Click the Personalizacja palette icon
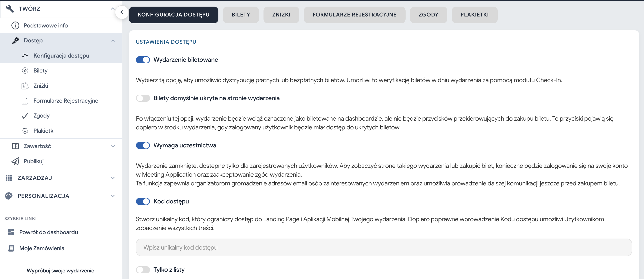Screen dimensions: 644x279 [x=9, y=196]
